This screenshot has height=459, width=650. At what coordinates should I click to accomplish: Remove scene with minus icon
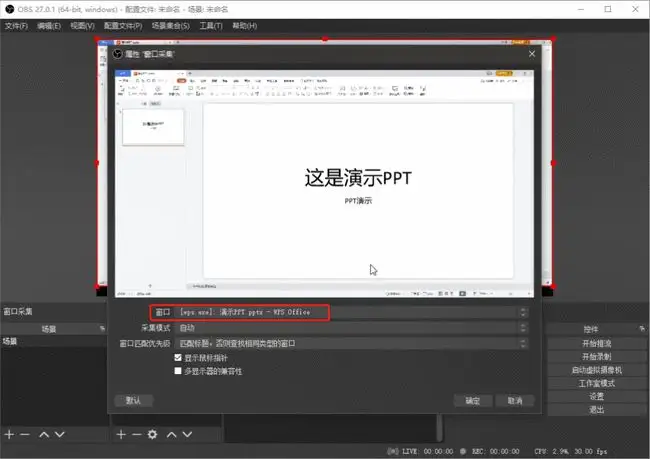click(x=25, y=435)
